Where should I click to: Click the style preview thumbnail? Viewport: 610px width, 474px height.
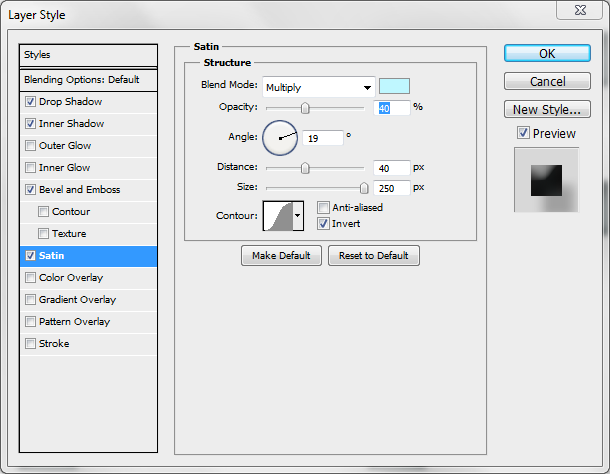[x=547, y=180]
